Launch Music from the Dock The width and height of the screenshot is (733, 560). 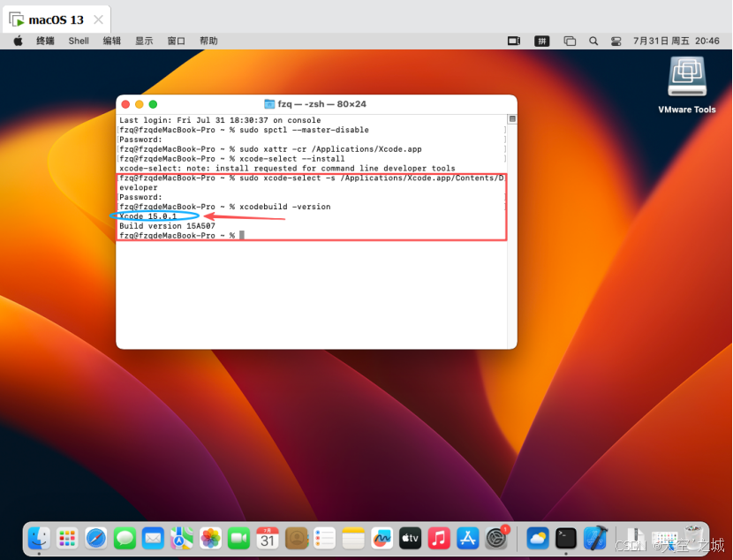pos(439,539)
